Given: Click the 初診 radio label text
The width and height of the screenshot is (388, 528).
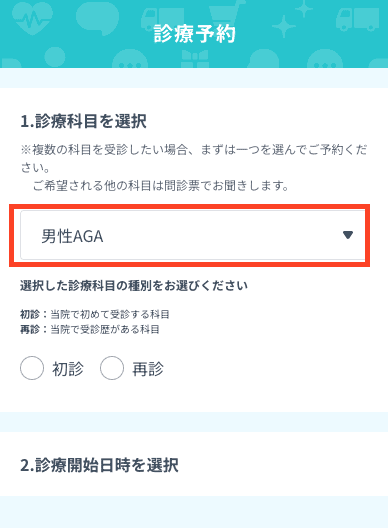Looking at the screenshot, I should tap(68, 369).
